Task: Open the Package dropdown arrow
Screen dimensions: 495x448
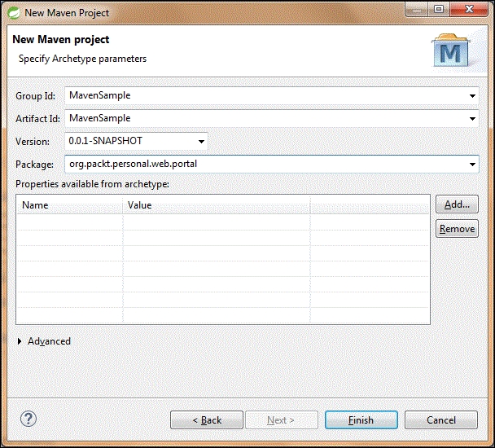Action: coord(473,165)
